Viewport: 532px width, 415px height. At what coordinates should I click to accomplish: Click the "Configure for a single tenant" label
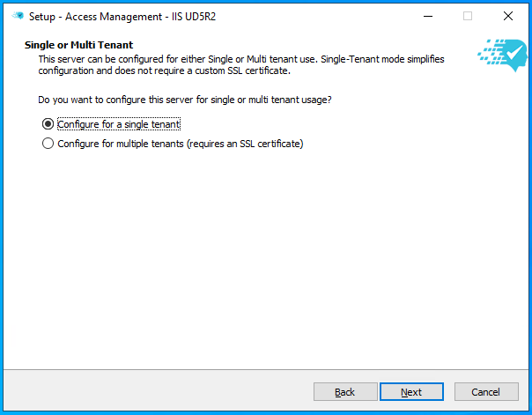coord(118,124)
